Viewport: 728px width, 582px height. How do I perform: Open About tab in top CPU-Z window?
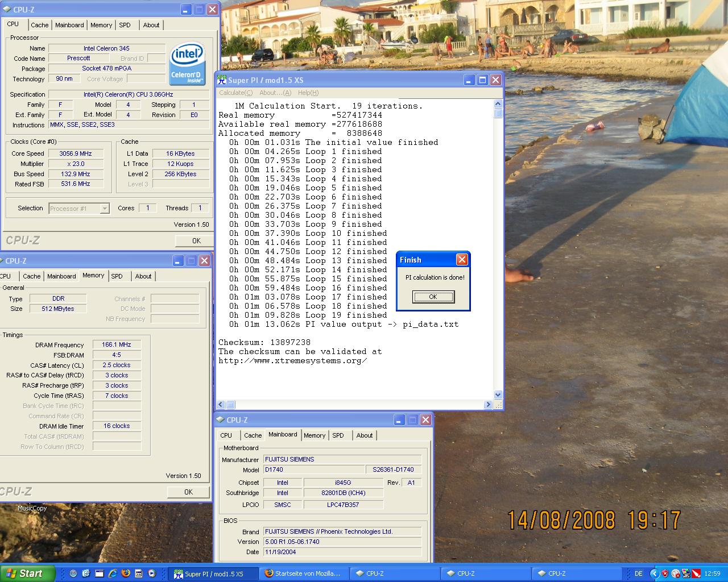pos(151,25)
